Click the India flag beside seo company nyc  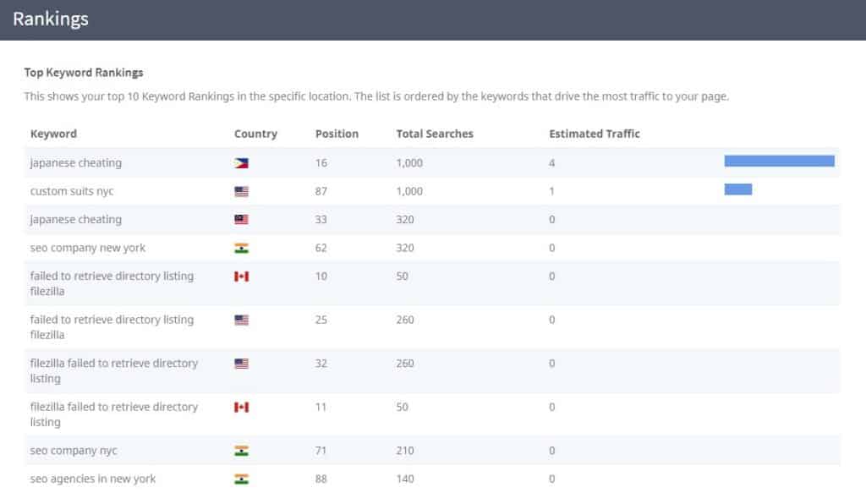pyautogui.click(x=243, y=450)
